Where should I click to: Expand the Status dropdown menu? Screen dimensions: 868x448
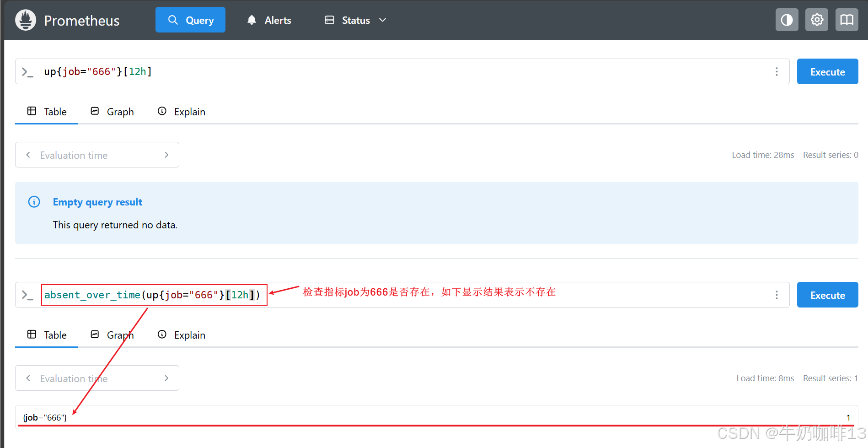tap(355, 20)
